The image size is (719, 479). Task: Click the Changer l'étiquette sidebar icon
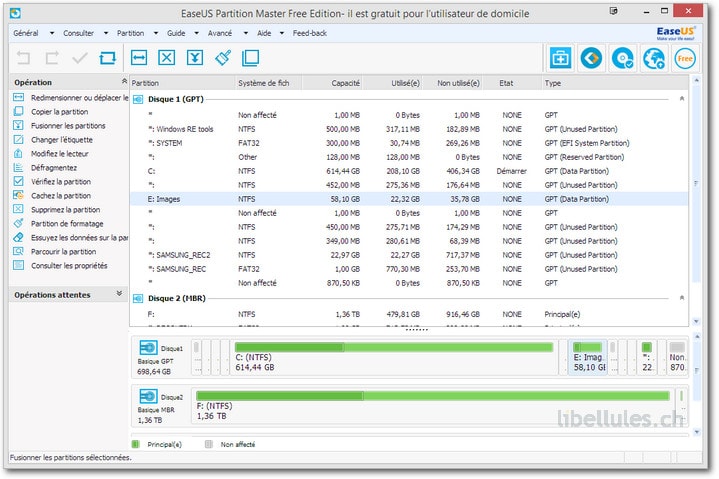point(18,139)
